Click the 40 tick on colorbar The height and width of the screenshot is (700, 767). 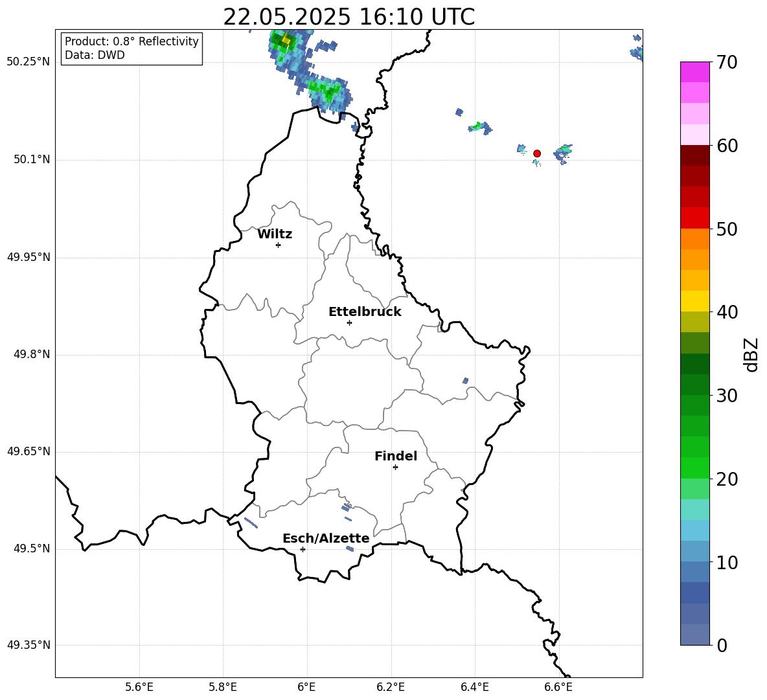(727, 312)
